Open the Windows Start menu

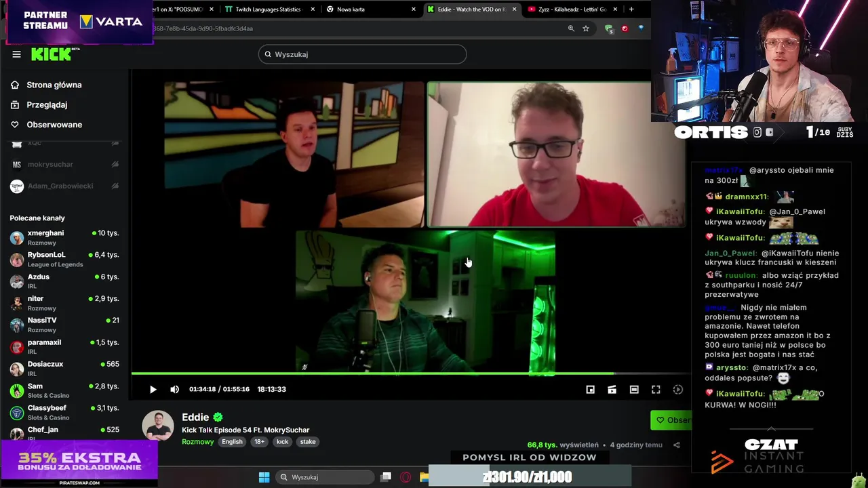point(264,477)
